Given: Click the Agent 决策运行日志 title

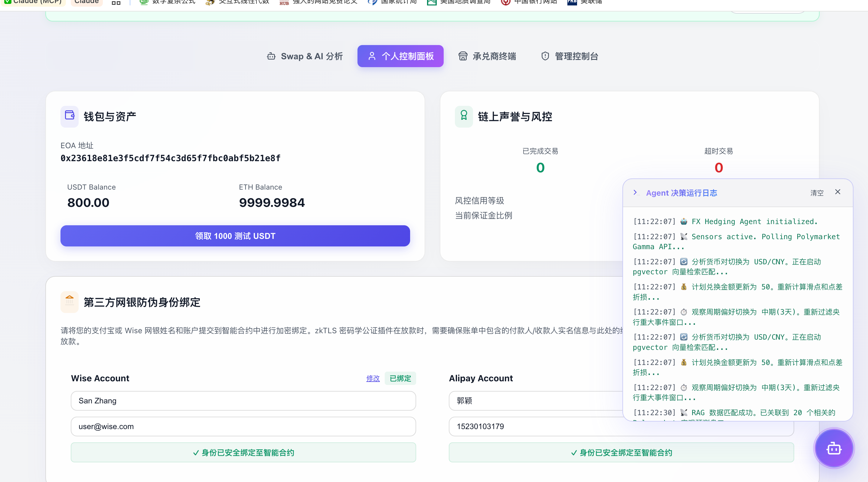Looking at the screenshot, I should click(681, 193).
